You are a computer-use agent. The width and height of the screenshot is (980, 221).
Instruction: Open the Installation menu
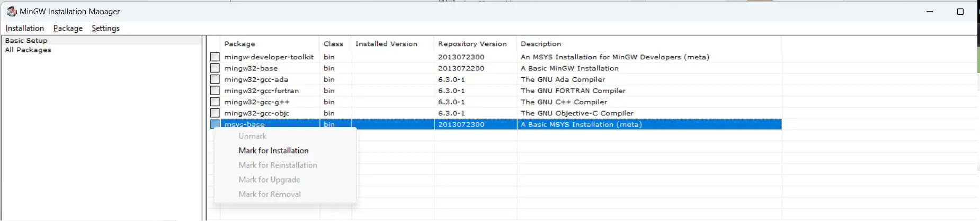coord(24,28)
